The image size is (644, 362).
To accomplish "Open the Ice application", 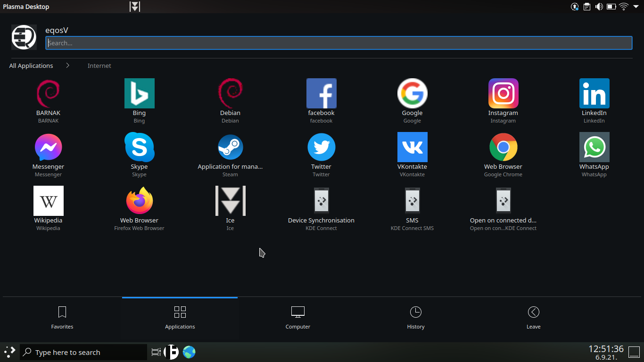I will [x=230, y=208].
